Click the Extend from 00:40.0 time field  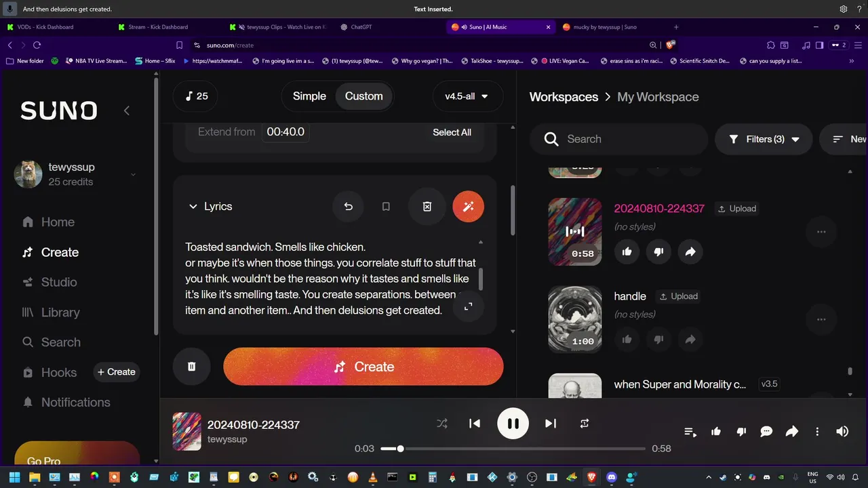[285, 132]
